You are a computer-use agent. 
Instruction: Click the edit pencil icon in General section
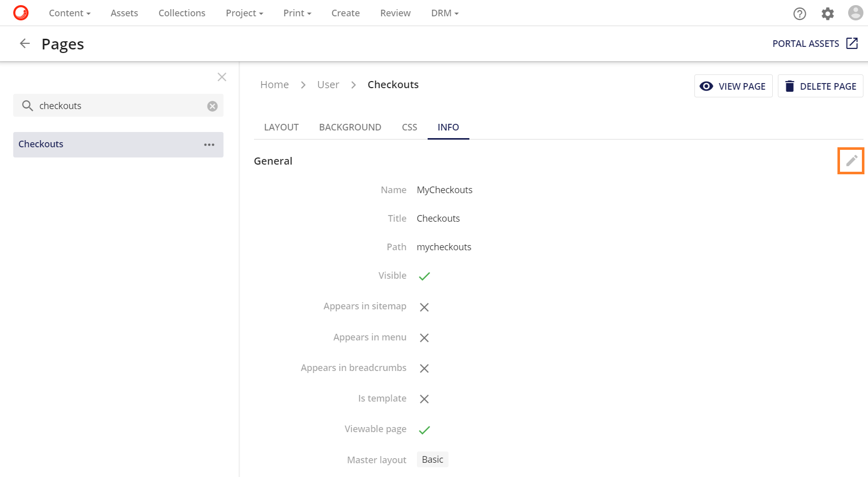pos(850,161)
